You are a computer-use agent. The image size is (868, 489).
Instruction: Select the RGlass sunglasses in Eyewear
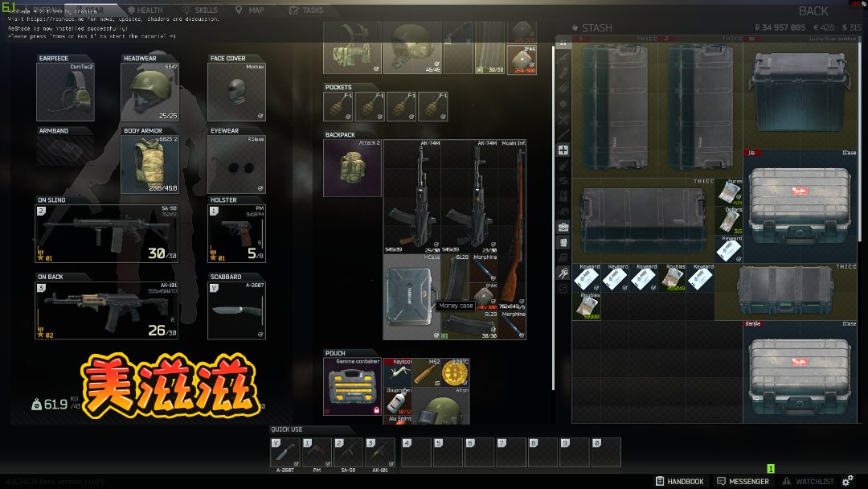(x=236, y=165)
